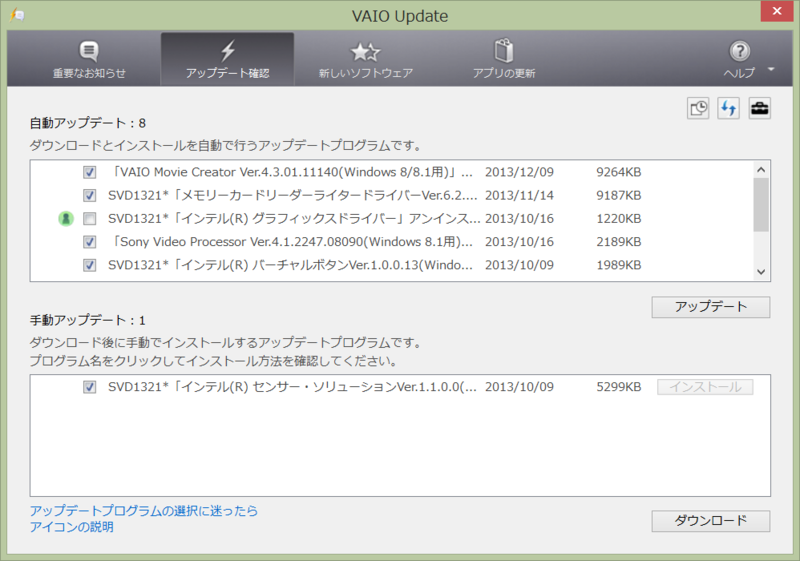This screenshot has height=561, width=800.
Task: Click the 9187KB size value
Action: point(618,195)
